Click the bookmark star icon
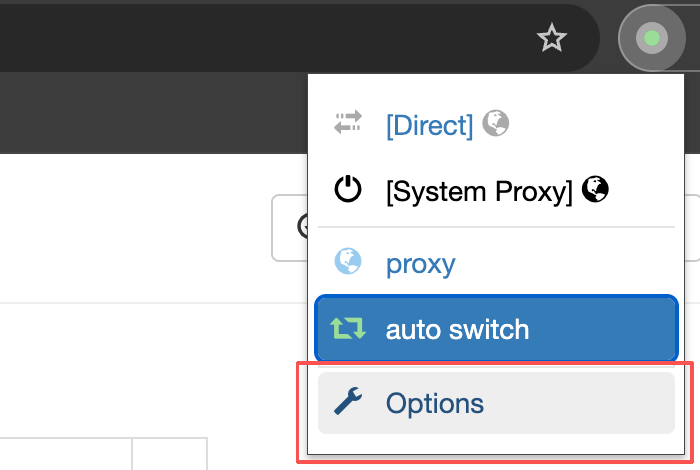700x470 pixels. point(551,39)
